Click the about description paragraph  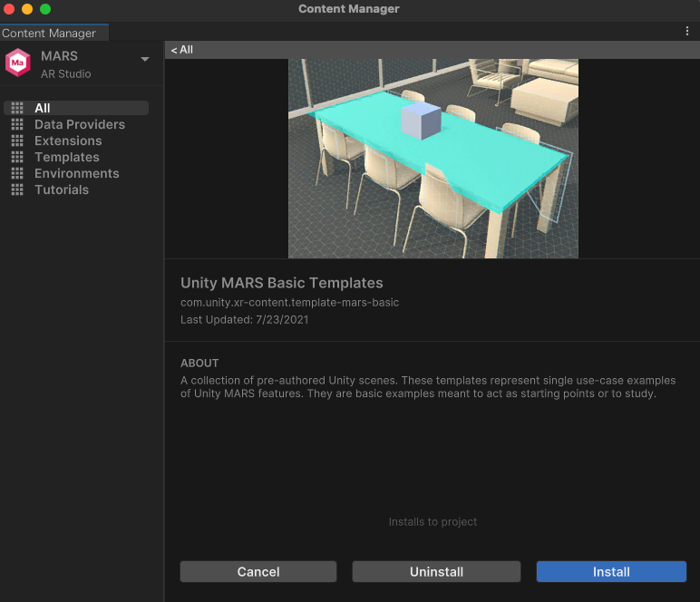pos(428,387)
